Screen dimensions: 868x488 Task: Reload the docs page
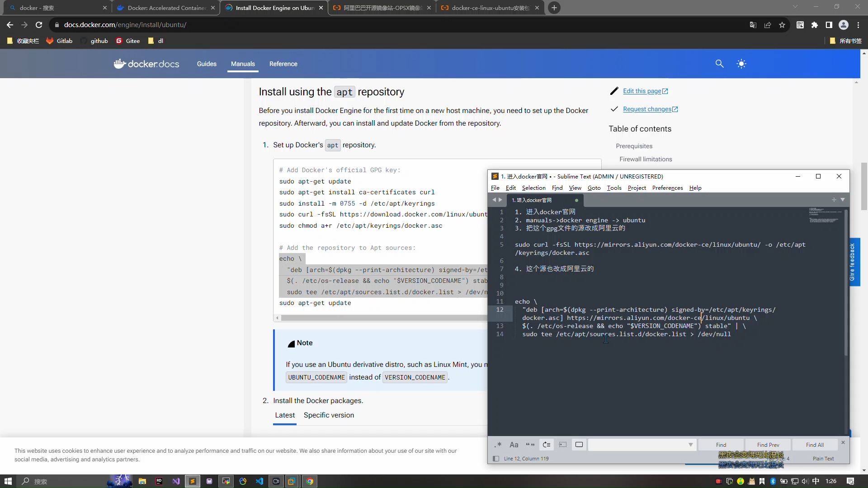tap(39, 25)
